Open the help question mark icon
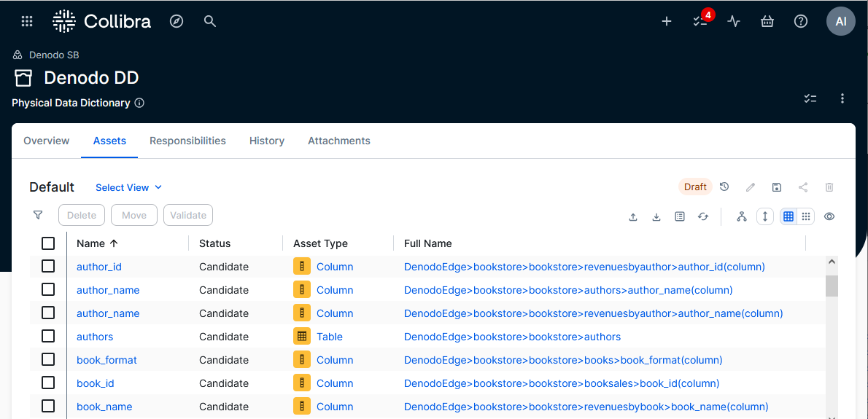Screen dimensions: 868x419 (x=801, y=22)
